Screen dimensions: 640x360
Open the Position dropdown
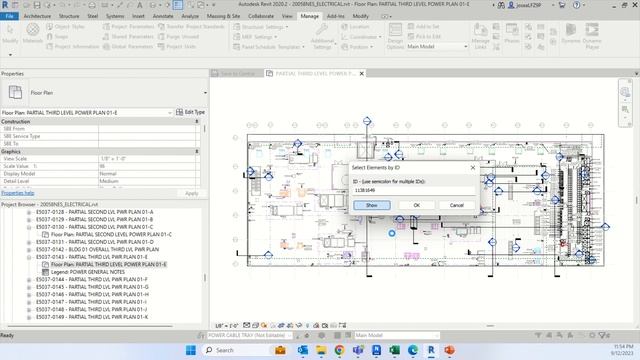[x=357, y=47]
